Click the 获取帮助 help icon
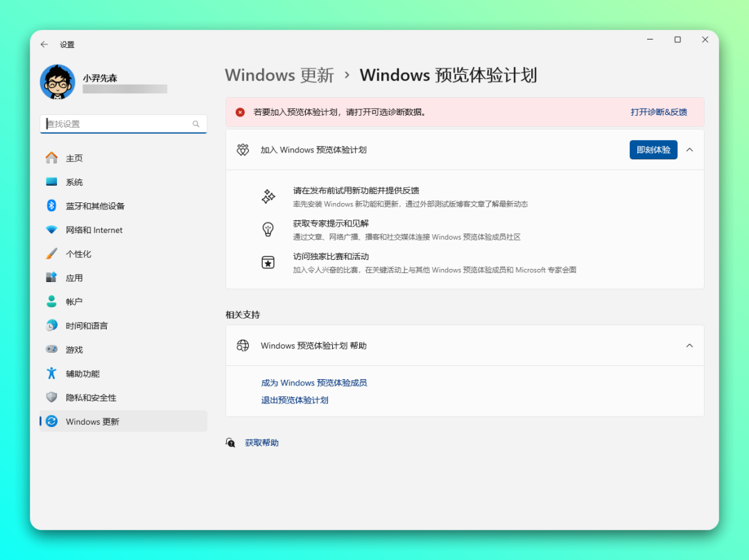This screenshot has width=749, height=560. (x=231, y=443)
